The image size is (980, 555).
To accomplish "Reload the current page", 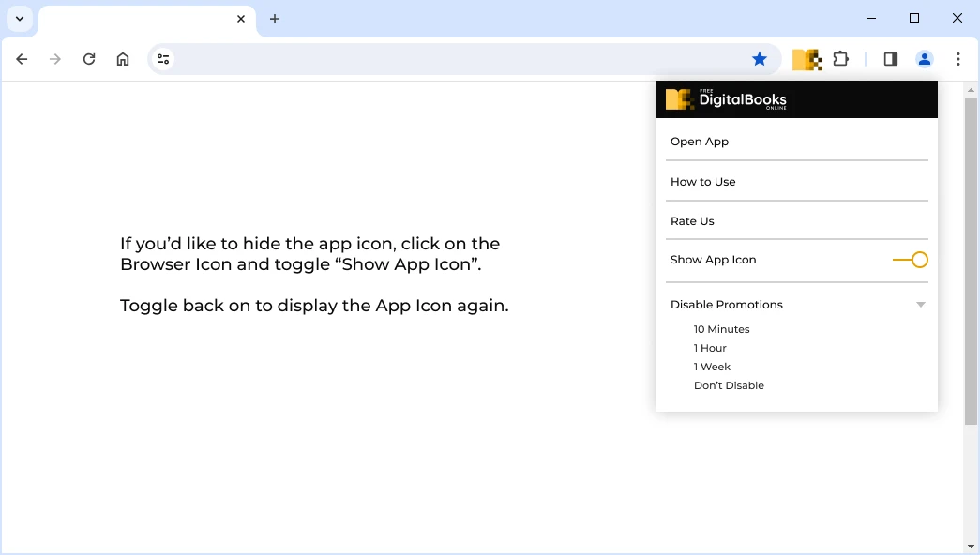I will coord(89,59).
